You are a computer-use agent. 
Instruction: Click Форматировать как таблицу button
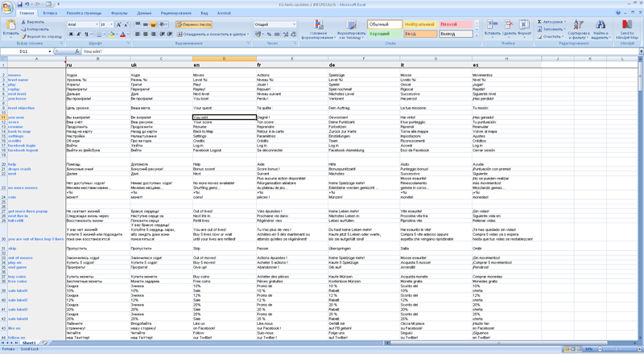pos(351,29)
